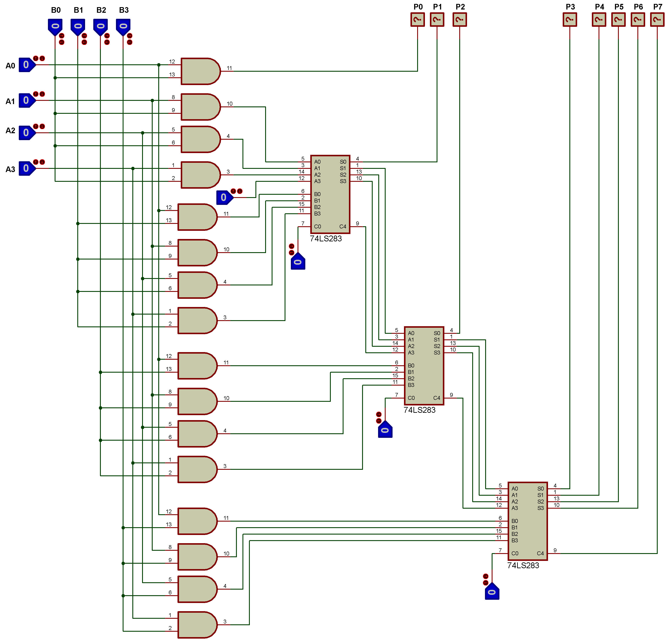The height and width of the screenshot is (644, 670).
Task: Click the upper arrow button beside B3
Action: tap(130, 36)
